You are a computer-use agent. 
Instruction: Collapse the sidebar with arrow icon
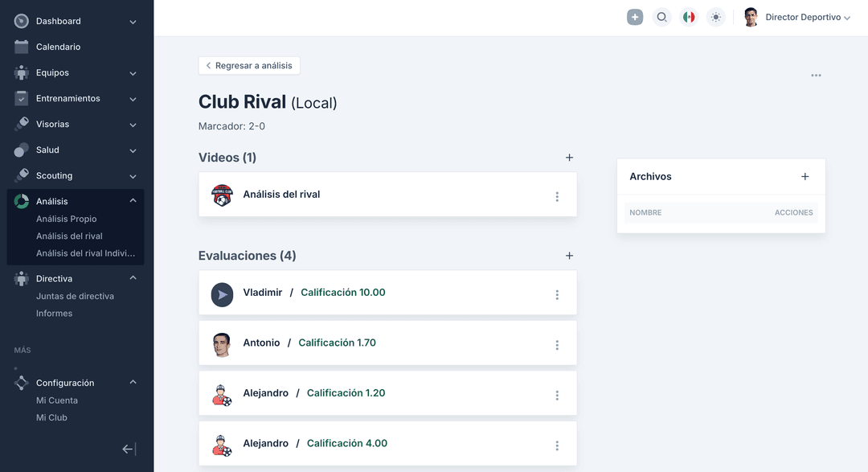point(129,449)
